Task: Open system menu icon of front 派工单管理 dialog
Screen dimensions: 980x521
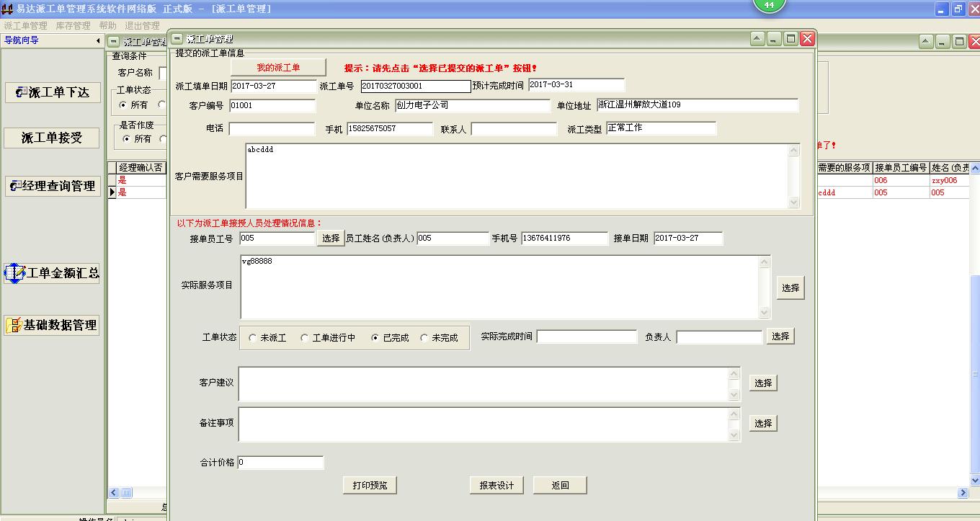Action: (177, 39)
